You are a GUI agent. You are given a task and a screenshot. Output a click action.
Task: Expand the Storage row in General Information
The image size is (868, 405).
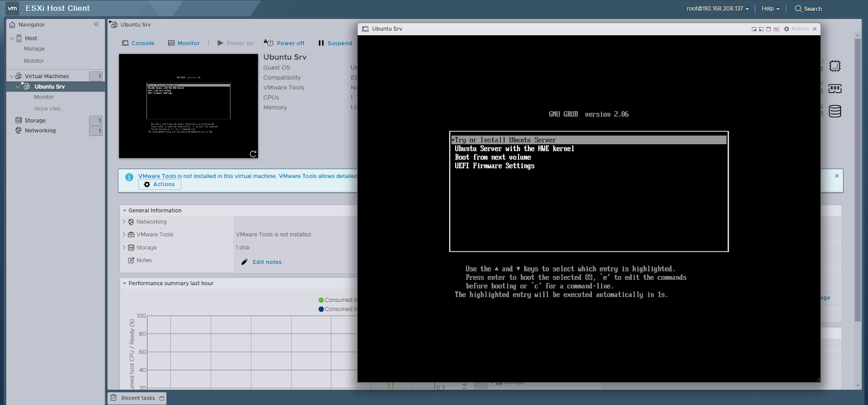(124, 247)
